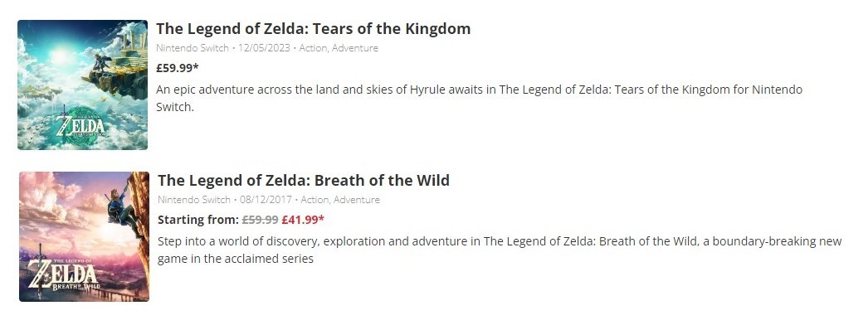Select Nintendo Switch label under Tears of the Kingdom
This screenshot has width=868, height=330.
pyautogui.click(x=192, y=48)
